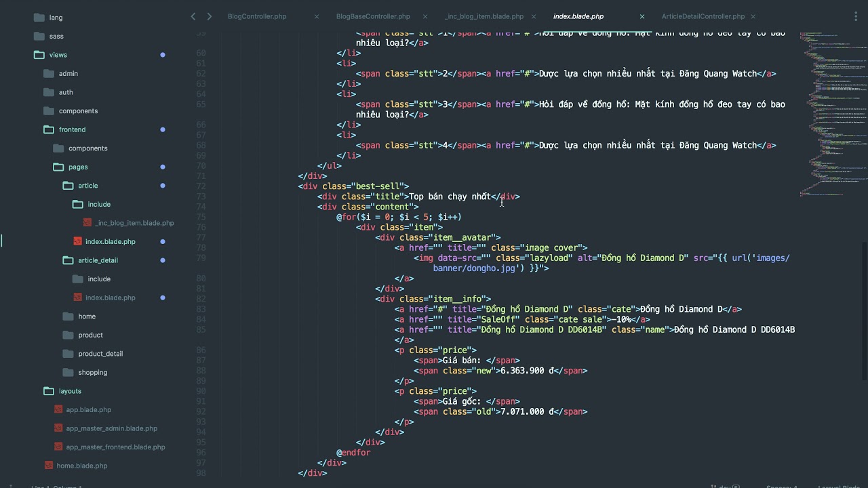Go back using the left navigation arrow

(193, 16)
